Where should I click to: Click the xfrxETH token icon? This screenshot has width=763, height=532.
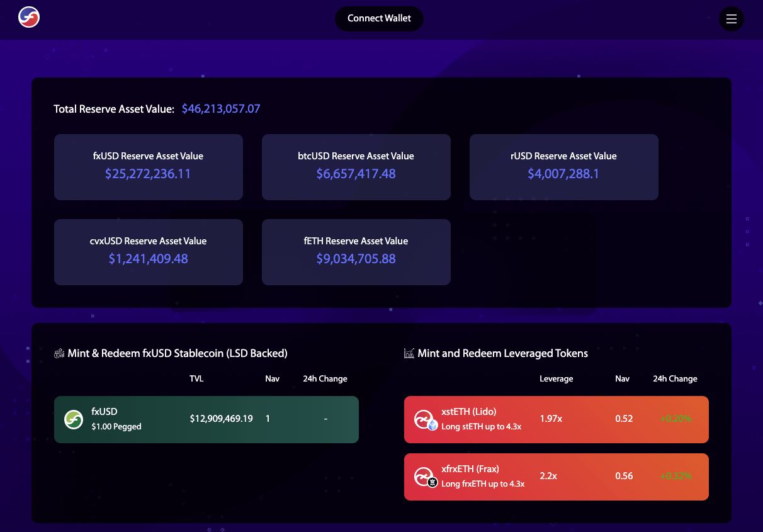[423, 477]
